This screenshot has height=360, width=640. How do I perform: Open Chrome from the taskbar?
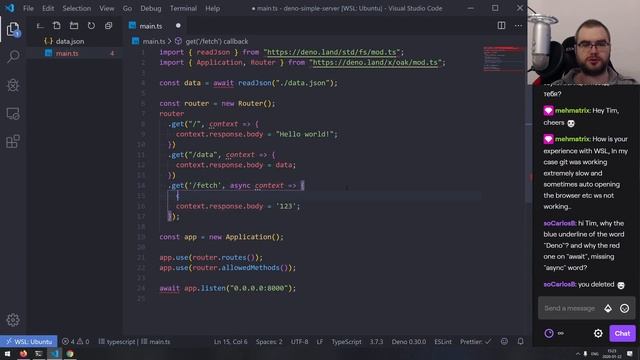coord(70,353)
